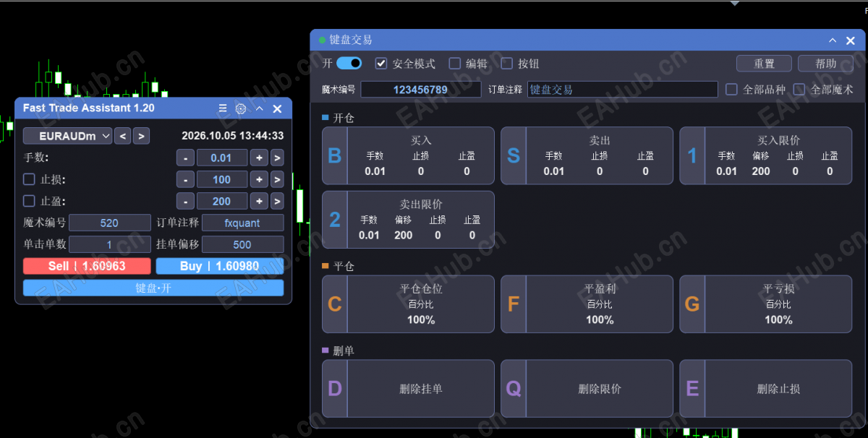This screenshot has height=438, width=868.
Task: Click the 1 key 买入限价 card
Action: [x=766, y=156]
